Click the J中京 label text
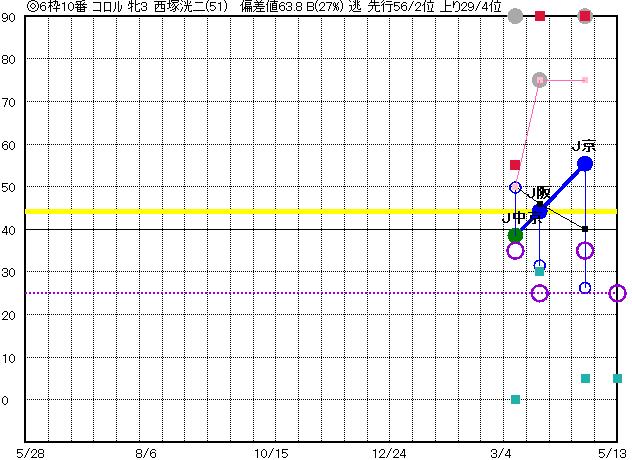Screen dimensions: 632x460 click(516, 218)
